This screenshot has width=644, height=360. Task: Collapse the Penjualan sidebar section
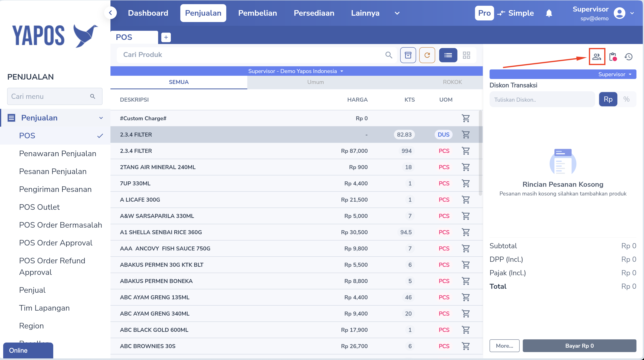[x=101, y=118]
